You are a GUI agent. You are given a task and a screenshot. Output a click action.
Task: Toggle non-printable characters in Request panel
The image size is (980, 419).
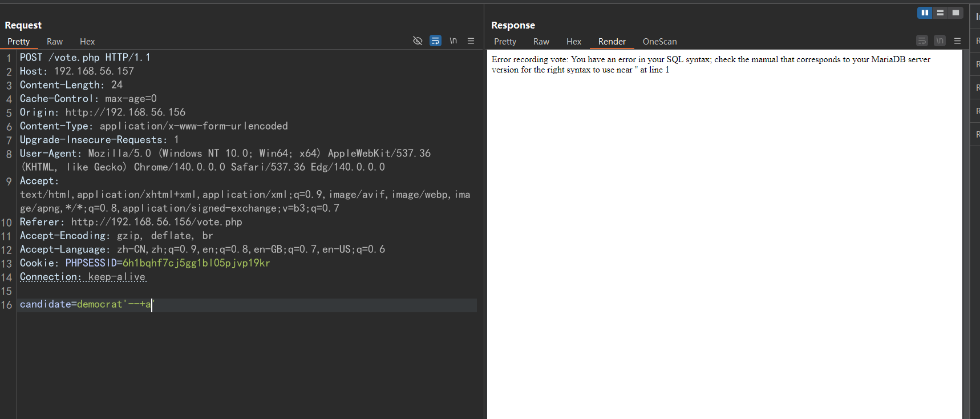[453, 41]
